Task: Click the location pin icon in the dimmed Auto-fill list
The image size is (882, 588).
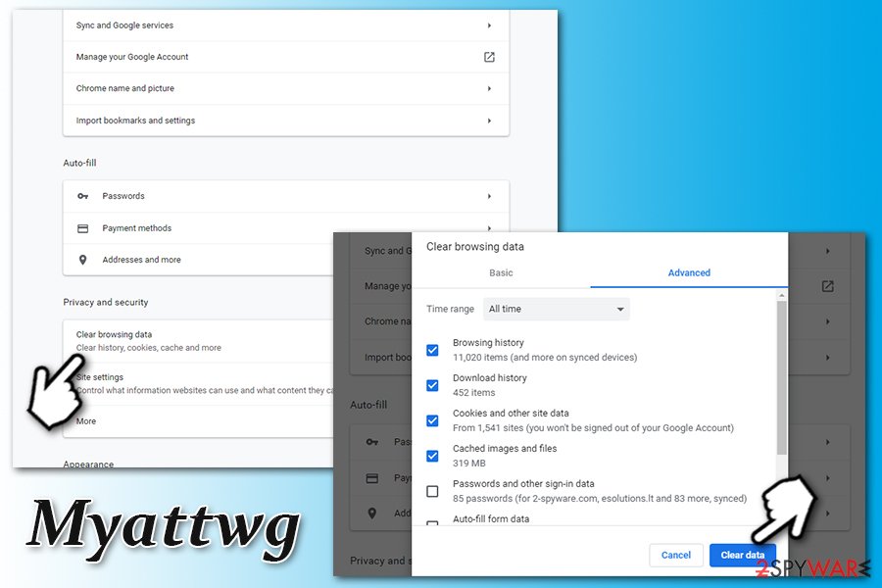Action: coord(372,514)
